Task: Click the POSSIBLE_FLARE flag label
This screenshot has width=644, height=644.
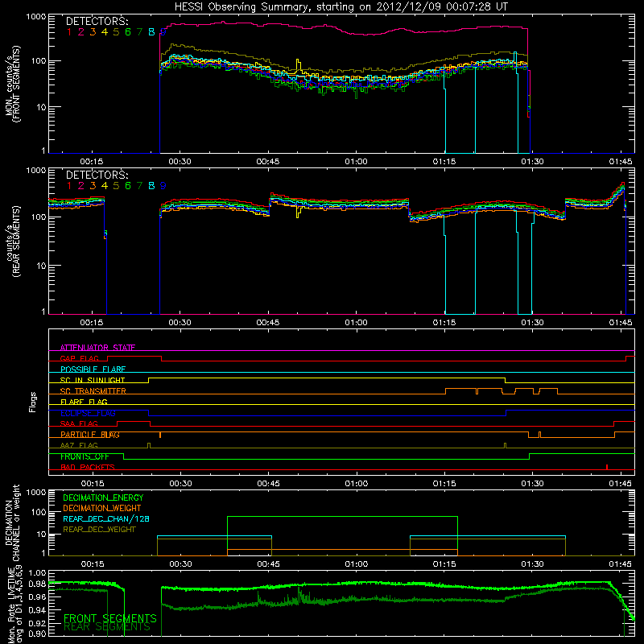Action: 93,369
